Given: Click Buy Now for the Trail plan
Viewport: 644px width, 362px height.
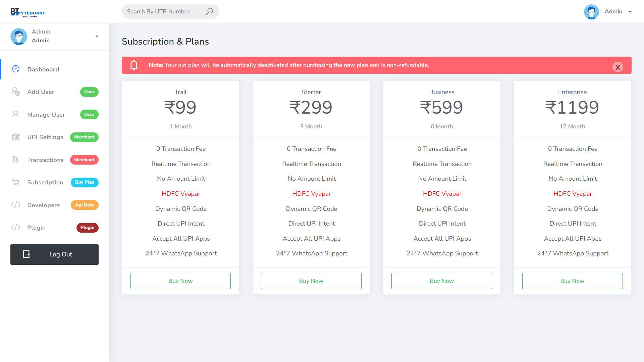Looking at the screenshot, I should tap(180, 281).
